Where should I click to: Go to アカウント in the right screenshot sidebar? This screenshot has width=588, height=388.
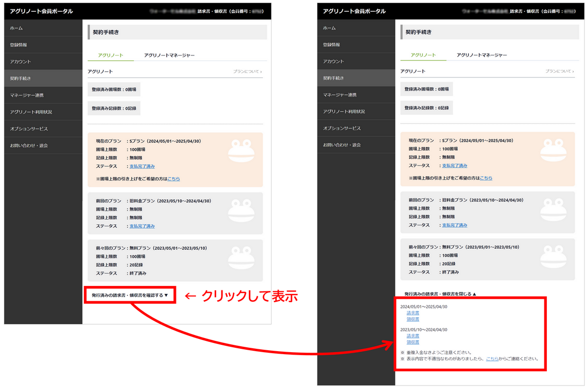click(356, 61)
